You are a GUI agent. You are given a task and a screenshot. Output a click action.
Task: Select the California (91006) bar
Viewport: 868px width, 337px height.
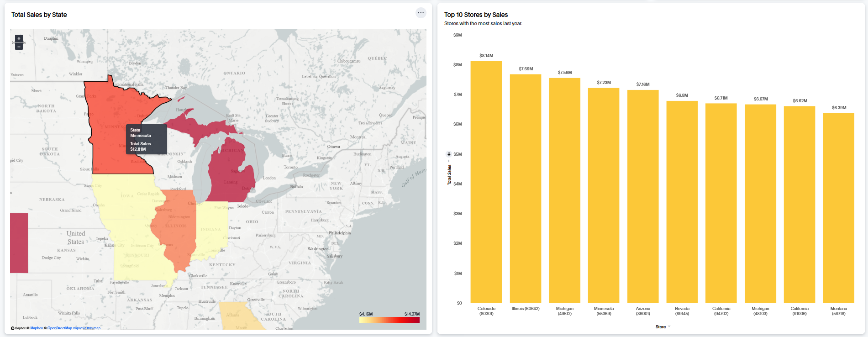pos(800,205)
